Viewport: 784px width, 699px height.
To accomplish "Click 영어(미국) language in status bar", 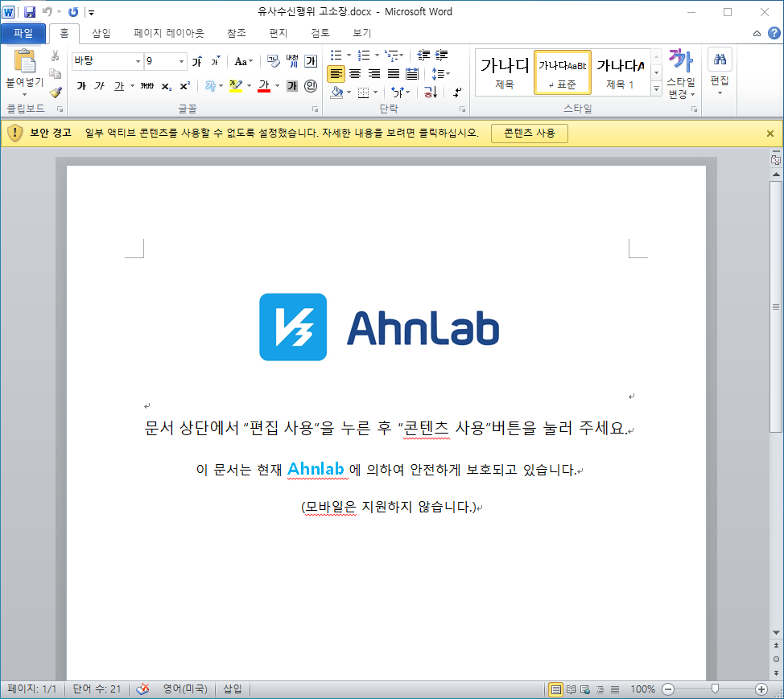I will click(x=185, y=689).
